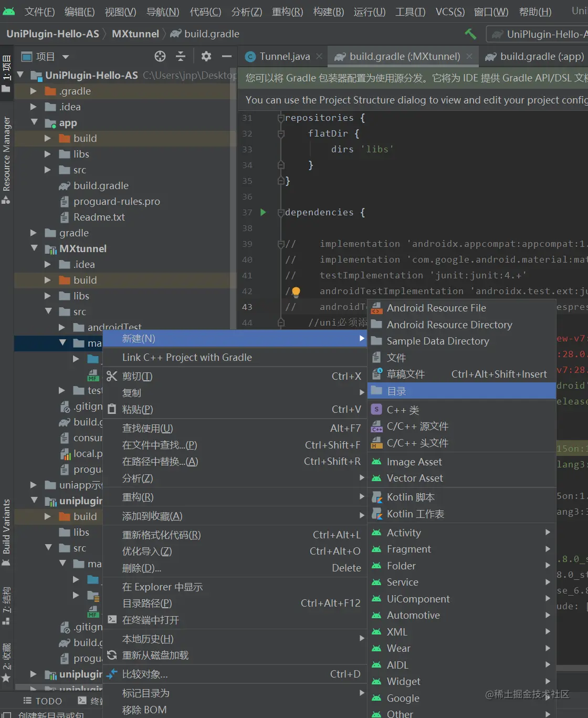Hide the project panel with minus icon
The height and width of the screenshot is (718, 588).
click(x=227, y=56)
